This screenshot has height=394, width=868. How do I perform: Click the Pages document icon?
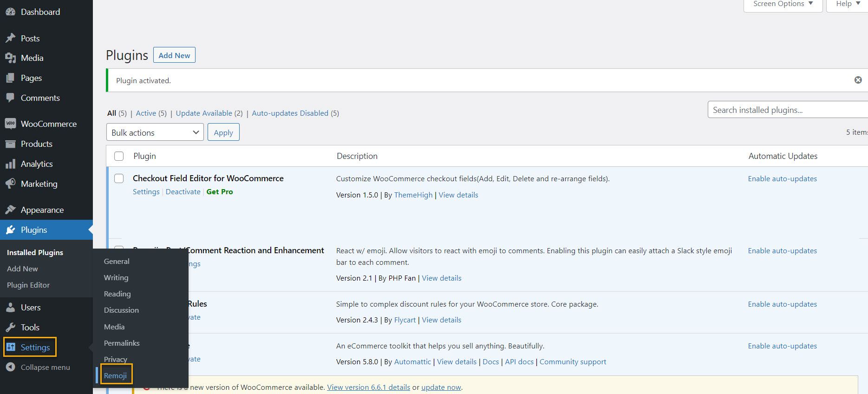10,78
